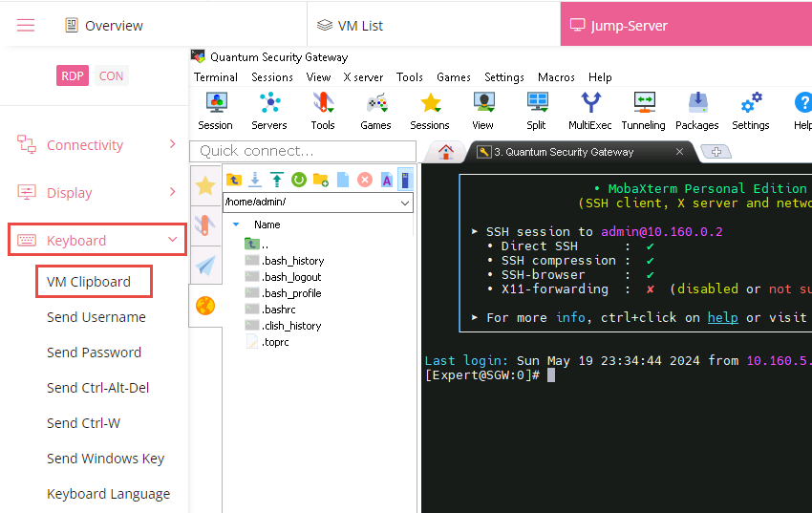Image resolution: width=812 pixels, height=513 pixels.
Task: Open the remote path dropdown
Action: click(405, 203)
